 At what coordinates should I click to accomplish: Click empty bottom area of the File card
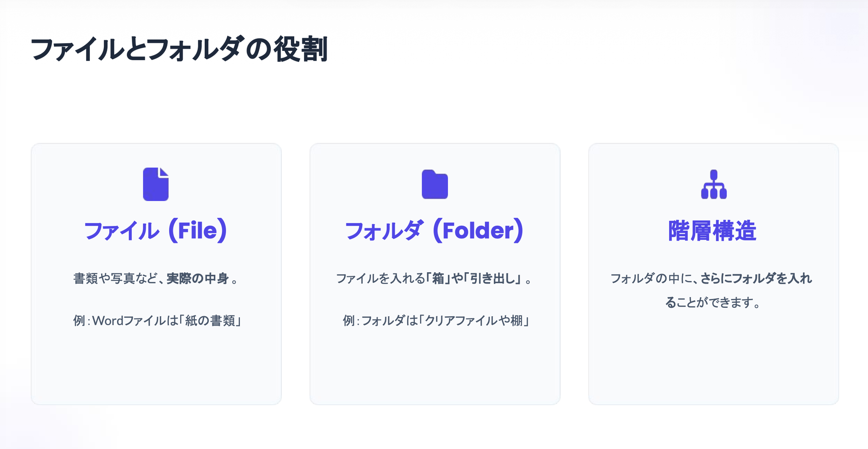156,369
